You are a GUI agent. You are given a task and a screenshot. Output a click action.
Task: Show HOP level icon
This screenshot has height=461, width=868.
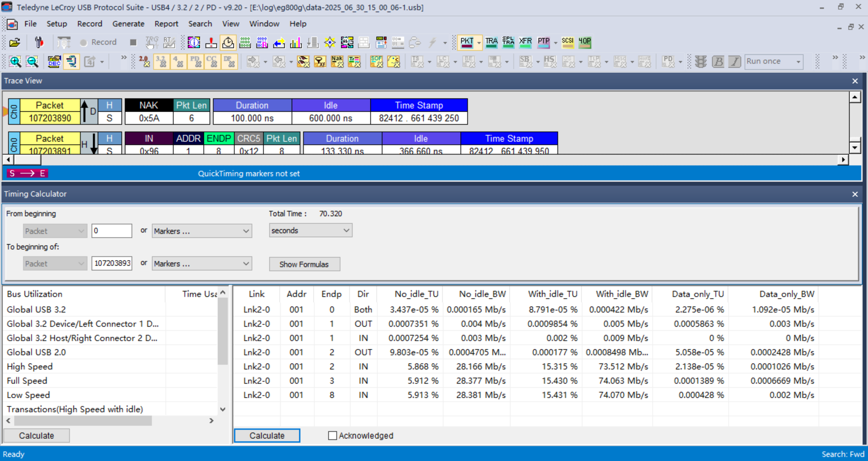click(x=585, y=42)
